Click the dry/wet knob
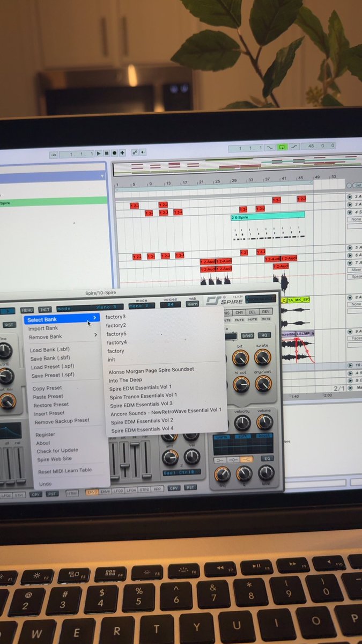This screenshot has width=362, height=644. 263,383
